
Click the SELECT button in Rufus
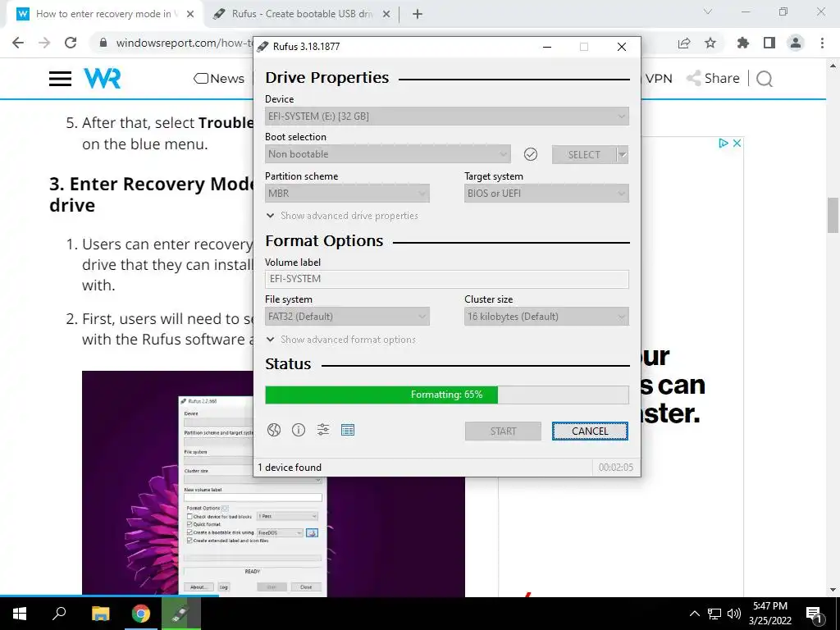coord(584,154)
